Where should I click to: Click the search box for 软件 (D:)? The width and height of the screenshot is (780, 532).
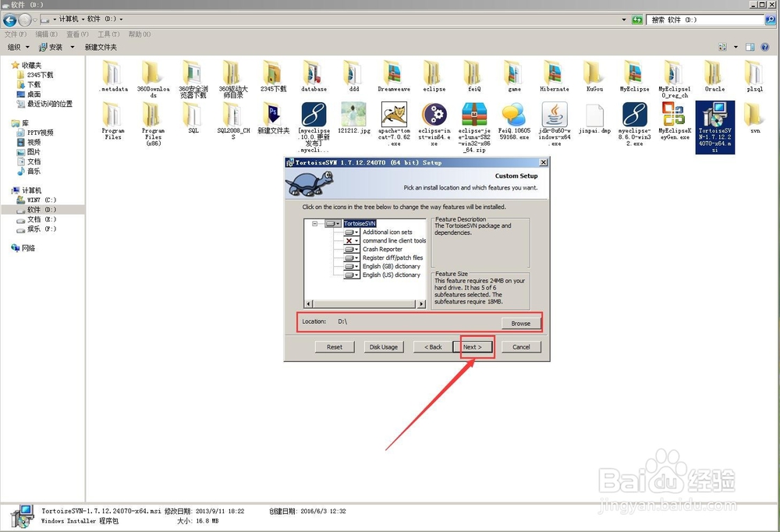[x=705, y=20]
